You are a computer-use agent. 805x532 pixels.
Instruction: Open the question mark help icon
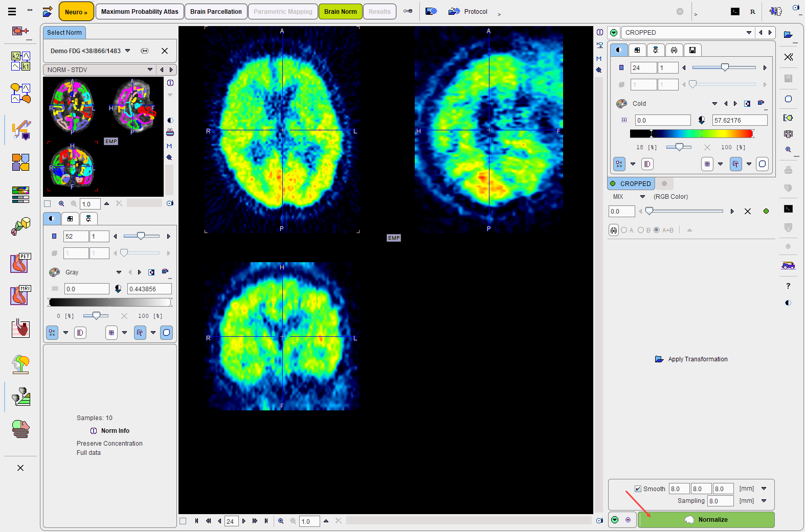click(x=788, y=286)
